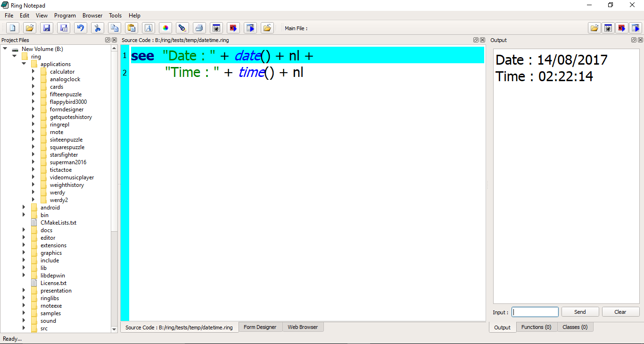Run the current GUI application
The image size is (644, 344).
(250, 28)
